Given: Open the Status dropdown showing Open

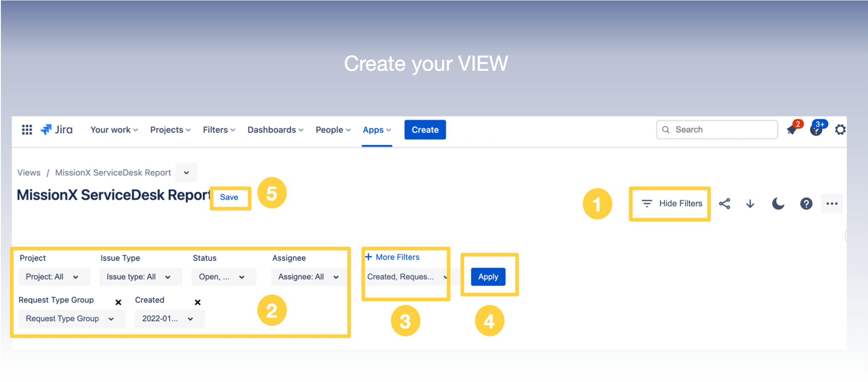Looking at the screenshot, I should 222,277.
